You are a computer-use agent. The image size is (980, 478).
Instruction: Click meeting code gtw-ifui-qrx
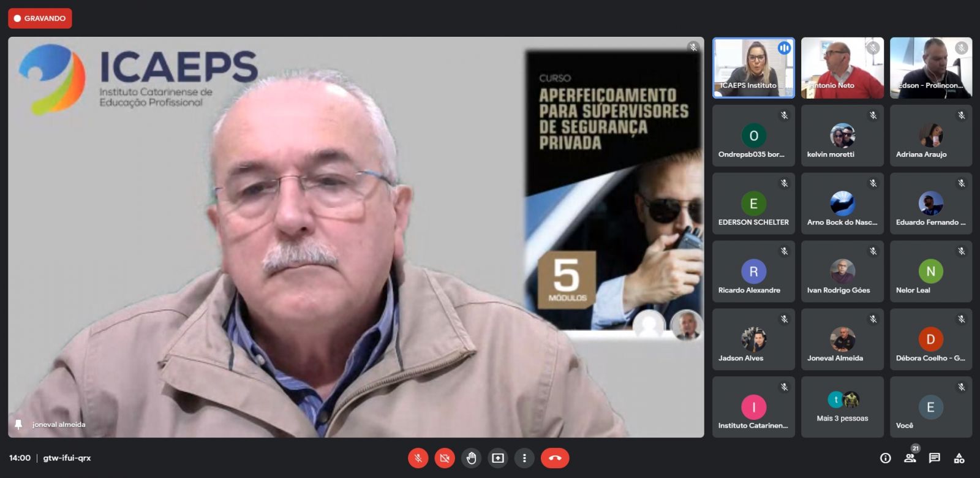pyautogui.click(x=67, y=458)
